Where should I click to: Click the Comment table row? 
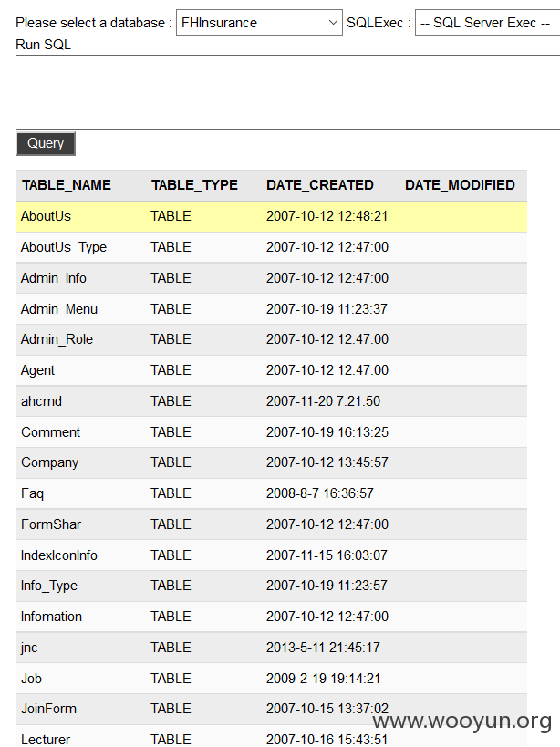[271, 432]
